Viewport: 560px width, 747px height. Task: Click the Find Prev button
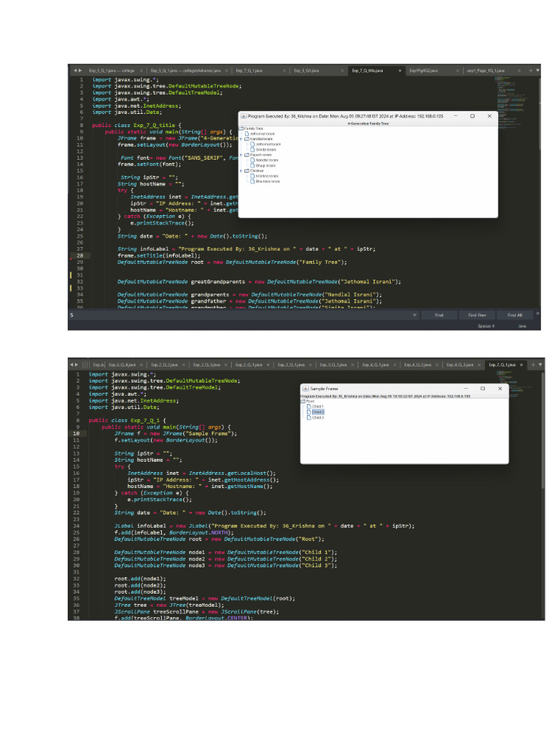coord(477,315)
